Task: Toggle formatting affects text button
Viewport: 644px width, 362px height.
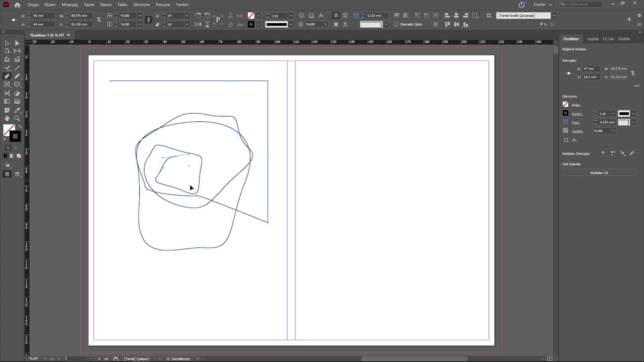Action: point(15,148)
